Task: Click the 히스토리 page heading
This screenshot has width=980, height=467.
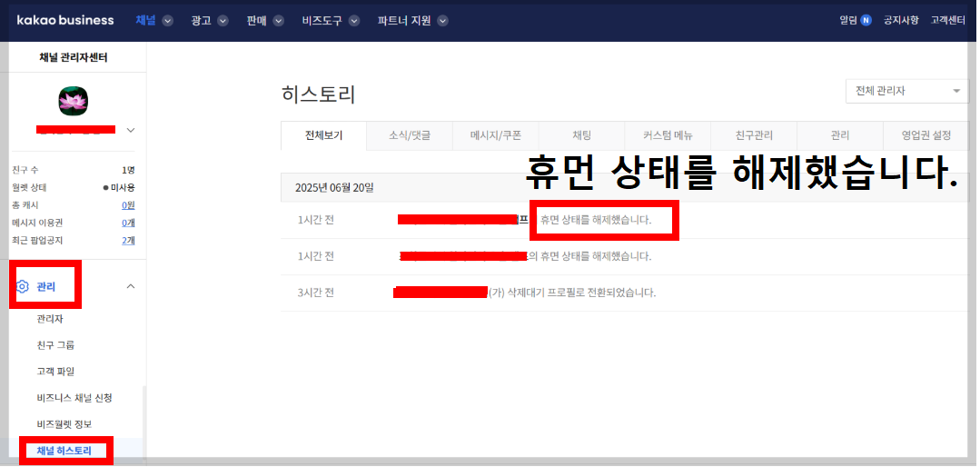Action: 319,95
